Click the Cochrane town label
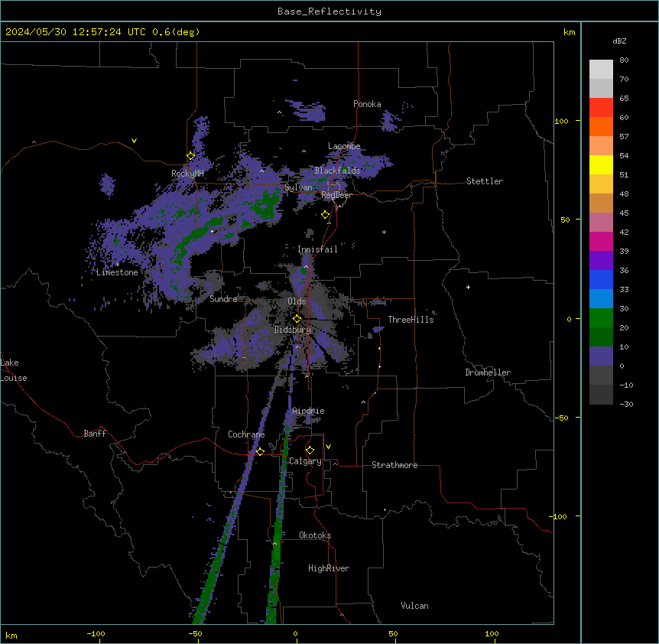Screen dimensions: 659x644 246,434
